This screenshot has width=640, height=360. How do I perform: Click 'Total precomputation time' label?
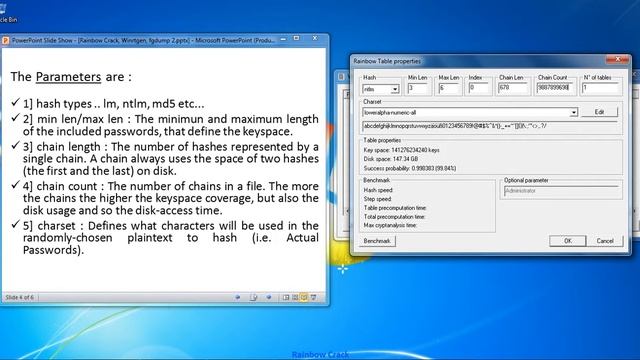394,217
